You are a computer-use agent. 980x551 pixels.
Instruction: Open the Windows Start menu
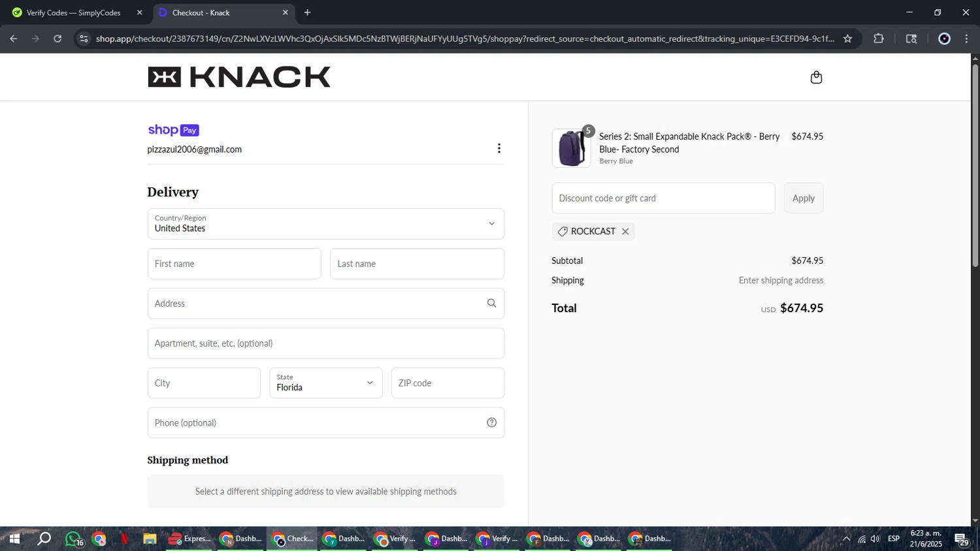(14, 539)
